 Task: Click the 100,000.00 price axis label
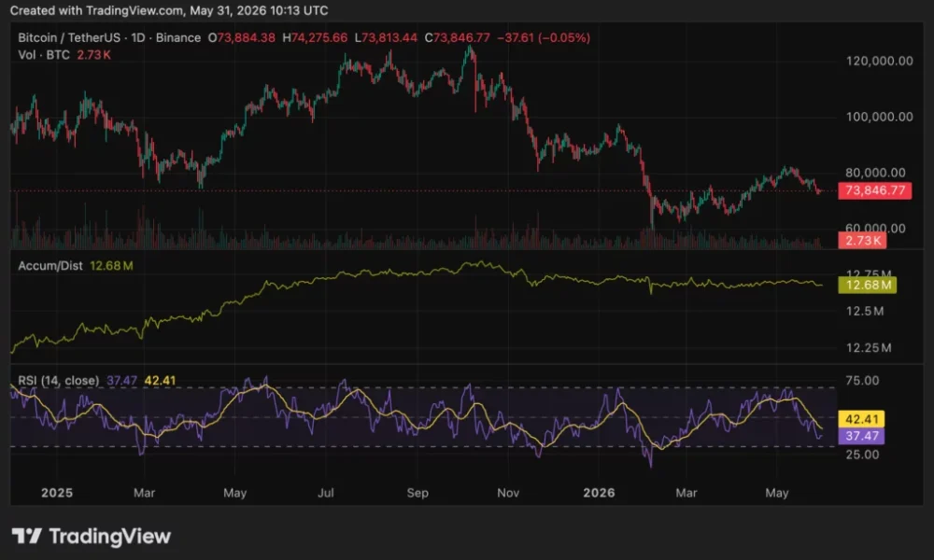tap(879, 117)
